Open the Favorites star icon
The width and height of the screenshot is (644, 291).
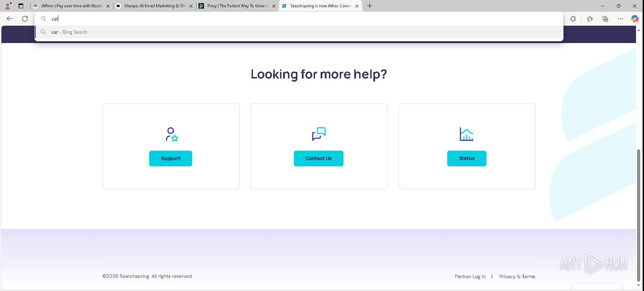click(590, 19)
